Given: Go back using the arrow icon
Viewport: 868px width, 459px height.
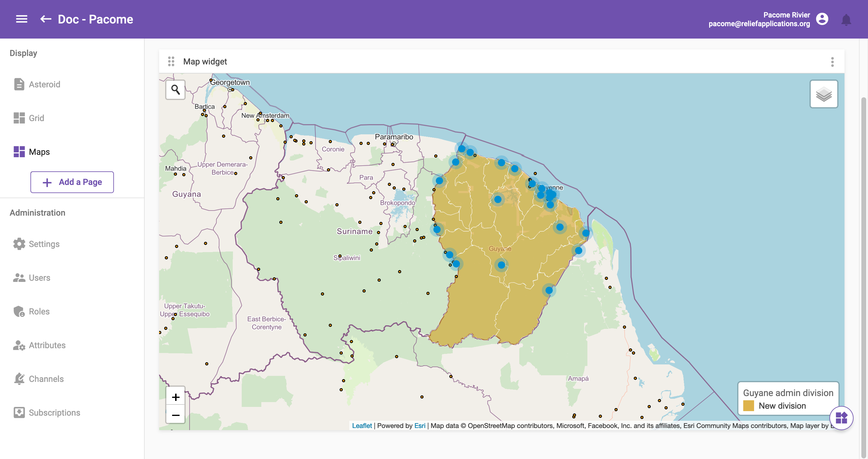Looking at the screenshot, I should 46,19.
